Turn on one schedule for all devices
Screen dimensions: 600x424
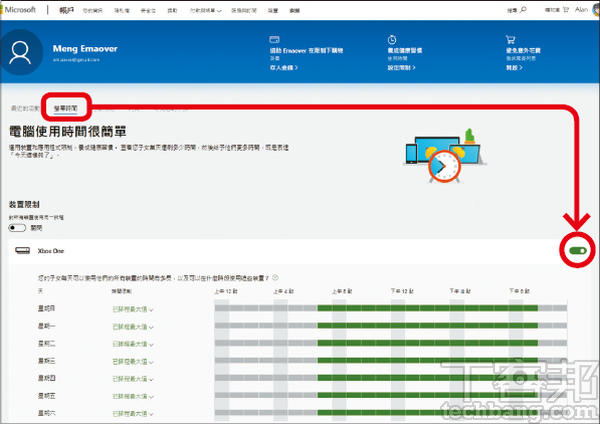(x=17, y=228)
